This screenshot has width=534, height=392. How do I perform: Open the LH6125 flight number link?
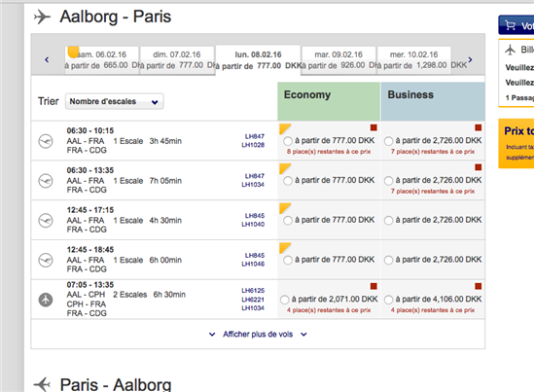(x=253, y=291)
